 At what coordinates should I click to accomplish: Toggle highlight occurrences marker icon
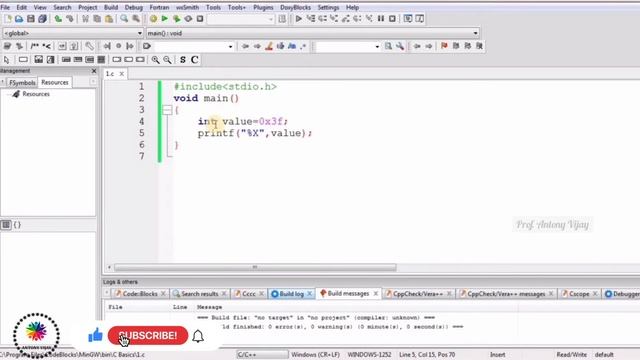click(269, 46)
